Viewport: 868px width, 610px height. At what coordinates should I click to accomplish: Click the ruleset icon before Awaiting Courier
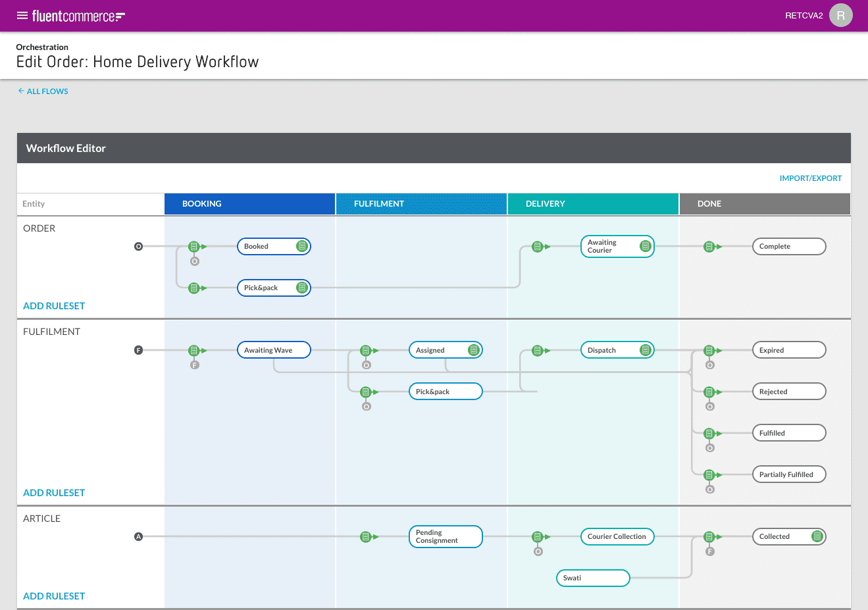[x=538, y=246]
